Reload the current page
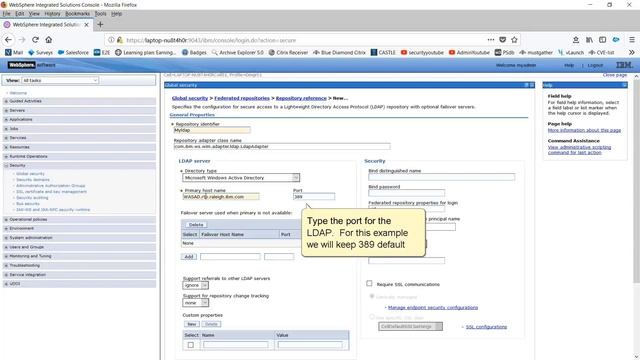 (36, 40)
